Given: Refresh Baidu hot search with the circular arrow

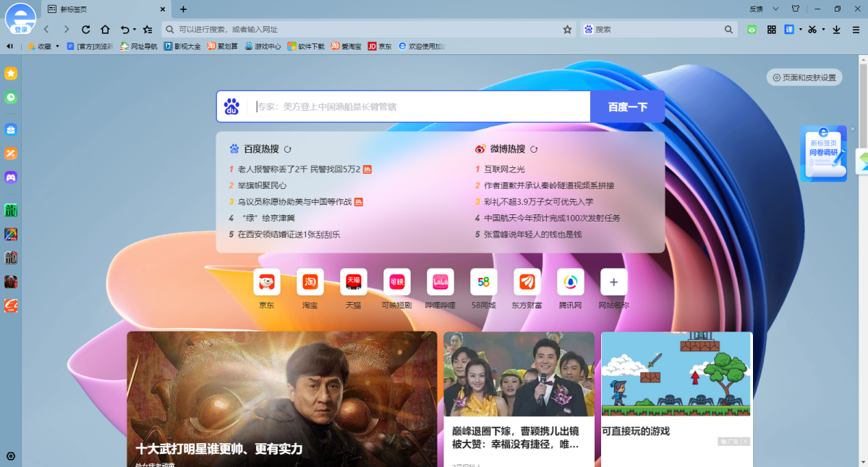Looking at the screenshot, I should pos(288,148).
